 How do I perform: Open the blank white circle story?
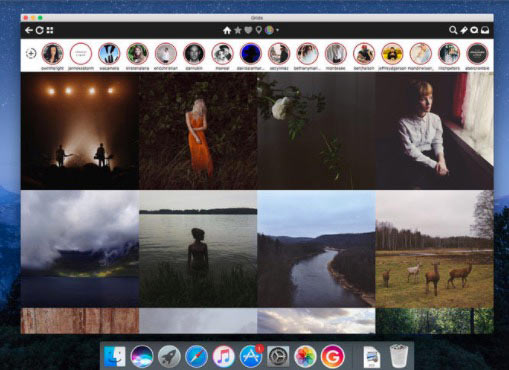[81, 53]
